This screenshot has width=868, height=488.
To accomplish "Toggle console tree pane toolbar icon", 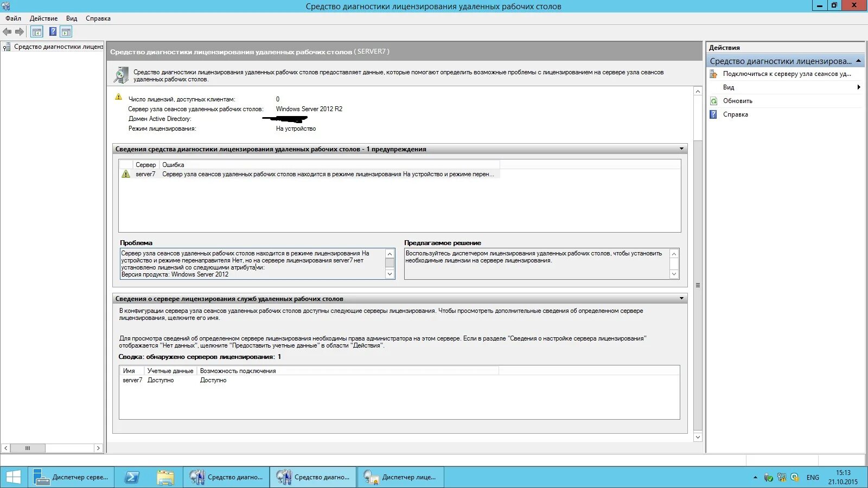I will pyautogui.click(x=37, y=32).
